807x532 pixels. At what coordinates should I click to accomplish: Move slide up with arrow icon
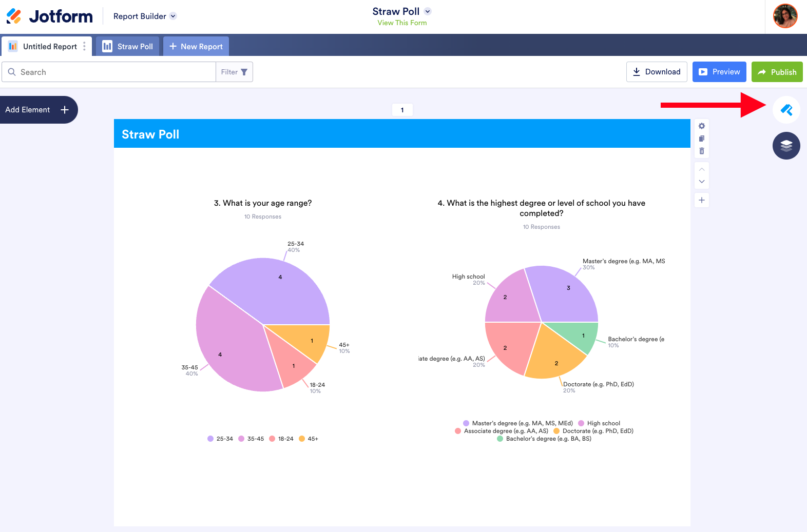click(x=702, y=169)
